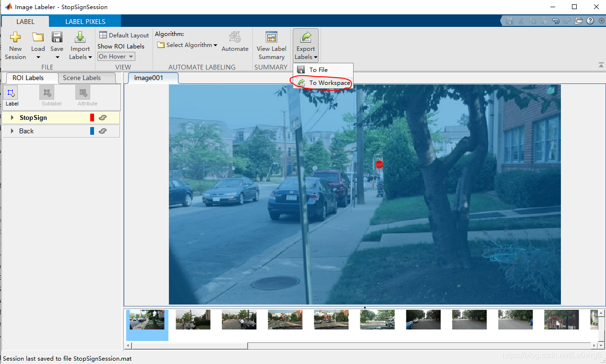The width and height of the screenshot is (606, 364).
Task: Click the Undo arrow icon
Action: click(556, 21)
